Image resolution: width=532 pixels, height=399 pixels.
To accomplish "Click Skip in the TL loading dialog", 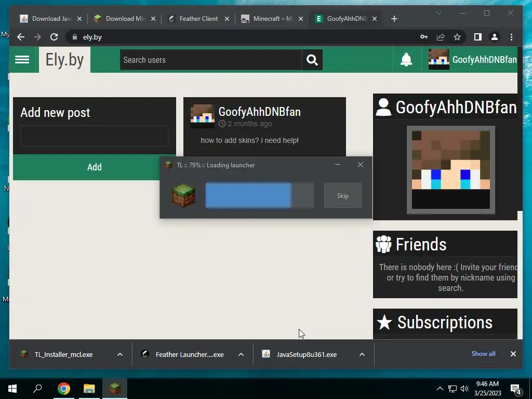I will (x=343, y=195).
